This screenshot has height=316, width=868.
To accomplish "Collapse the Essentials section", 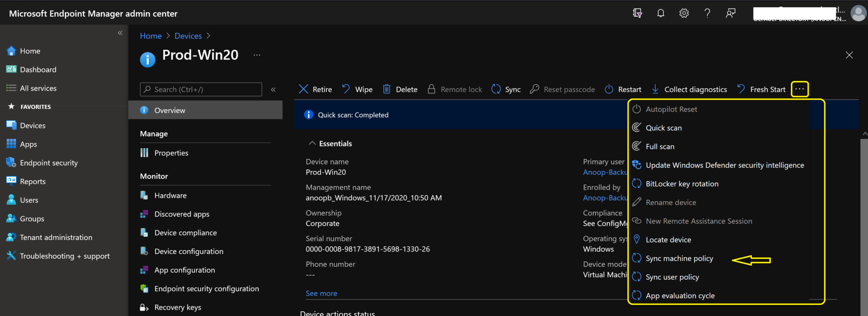I will tap(312, 143).
